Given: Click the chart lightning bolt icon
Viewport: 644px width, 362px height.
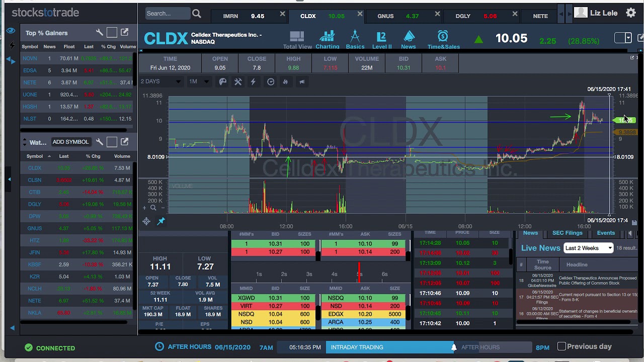Looking at the screenshot, I should [x=253, y=81].
